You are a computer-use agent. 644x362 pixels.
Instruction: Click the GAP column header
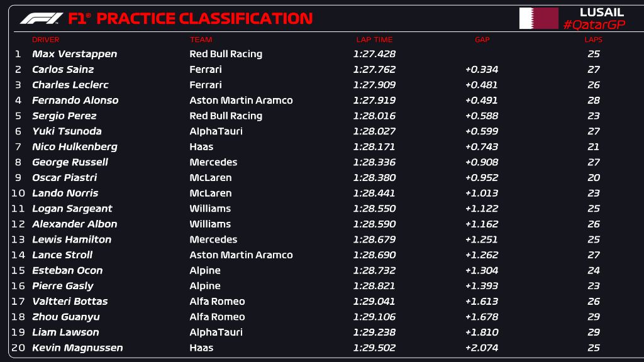(482, 40)
